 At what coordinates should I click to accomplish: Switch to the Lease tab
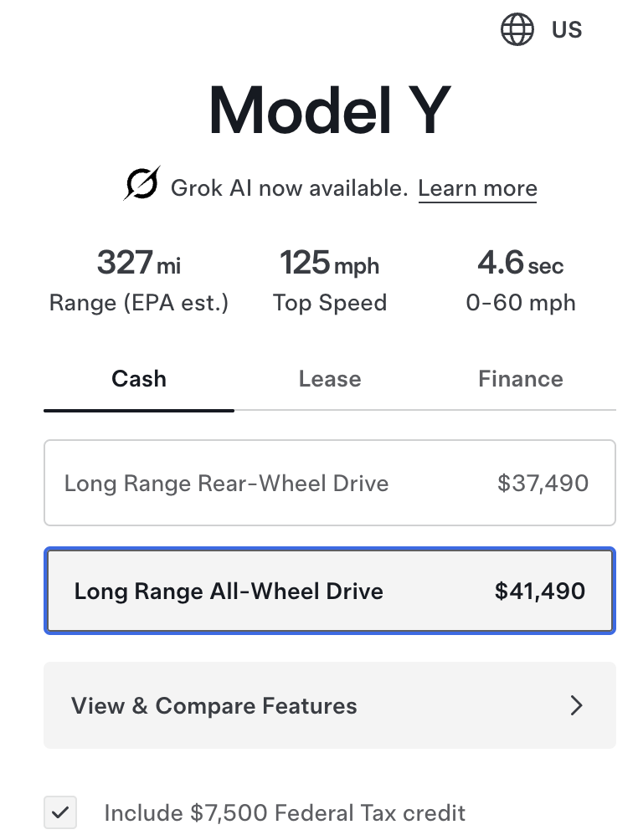click(330, 379)
